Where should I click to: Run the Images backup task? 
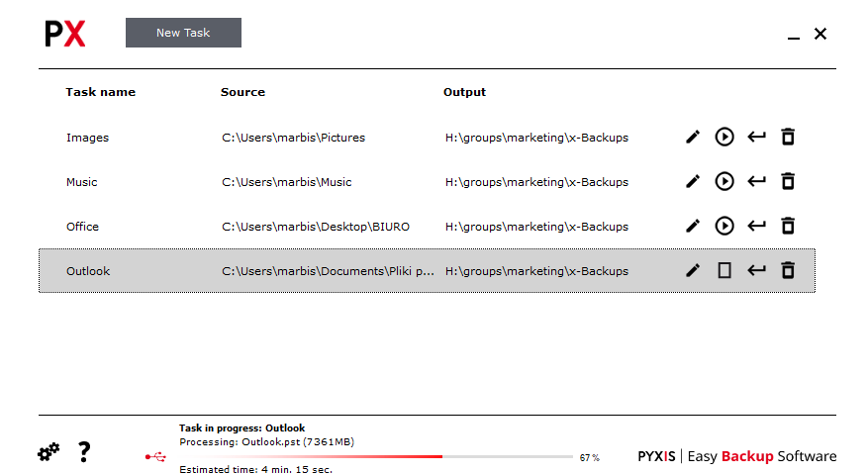coord(724,137)
